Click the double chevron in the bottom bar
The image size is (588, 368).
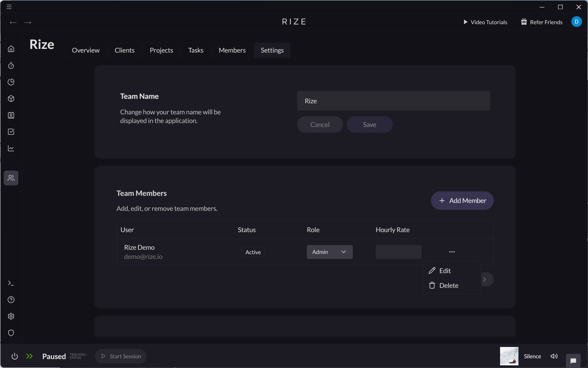tap(29, 356)
